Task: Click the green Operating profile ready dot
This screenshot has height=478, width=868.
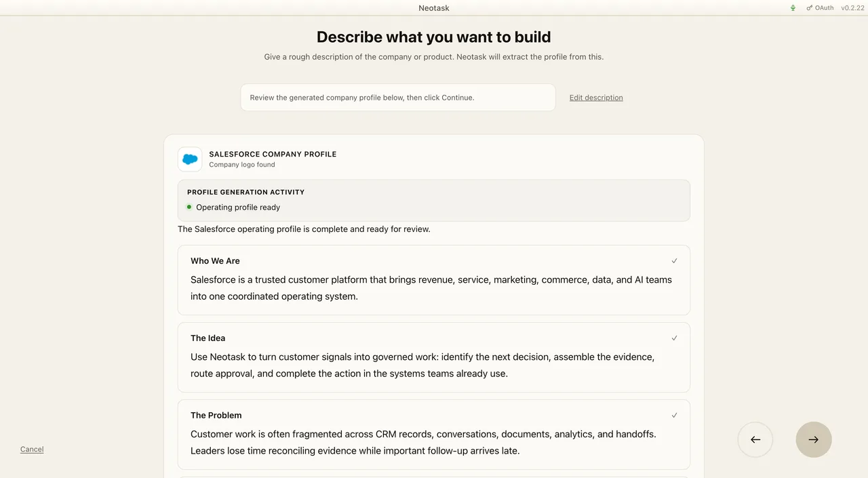Action: pos(189,207)
